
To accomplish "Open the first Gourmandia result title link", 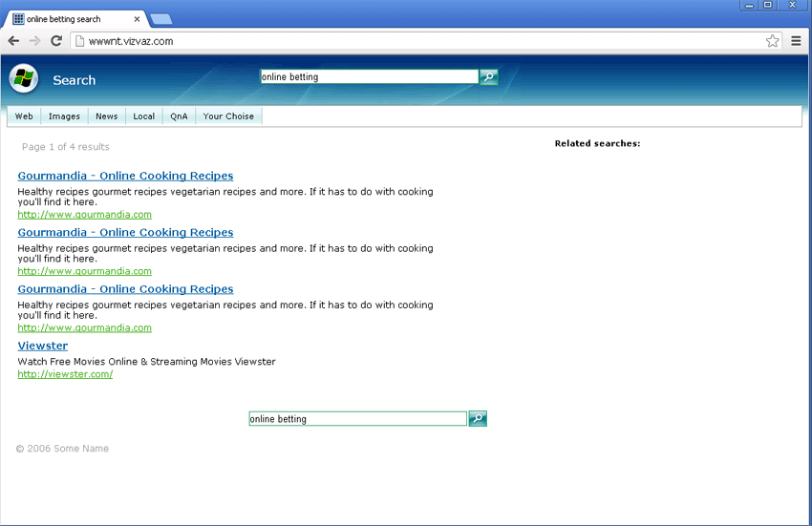I will 125,176.
